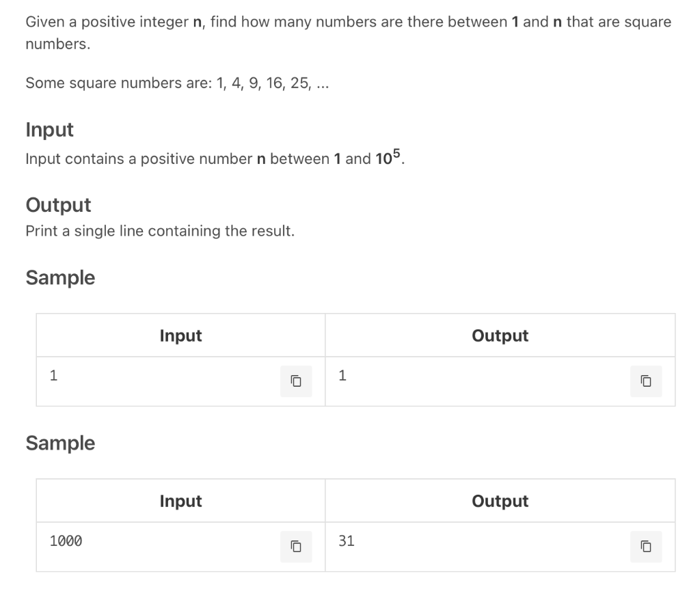The height and width of the screenshot is (589, 700).
Task: Click the Input section heading
Action: [x=49, y=130]
